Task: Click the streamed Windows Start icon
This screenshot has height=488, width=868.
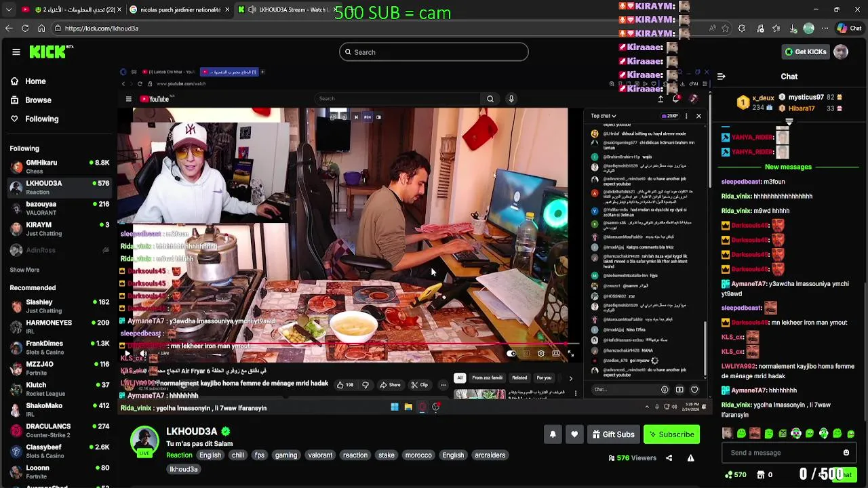Action: [x=395, y=407]
